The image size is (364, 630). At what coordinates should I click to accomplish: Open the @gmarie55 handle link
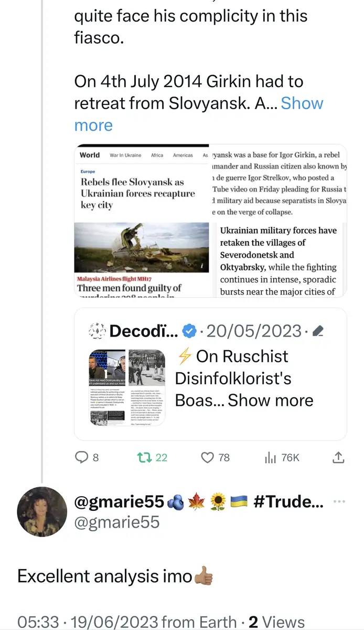pyautogui.click(x=117, y=522)
